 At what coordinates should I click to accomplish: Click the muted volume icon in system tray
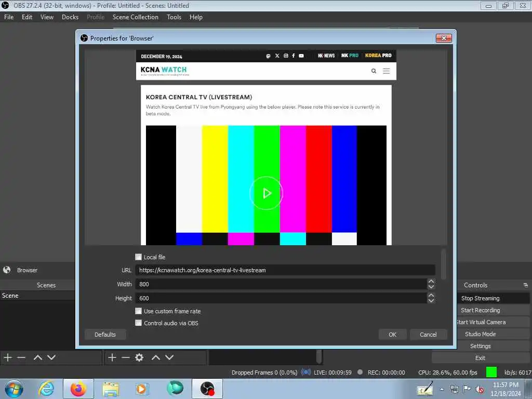click(480, 389)
